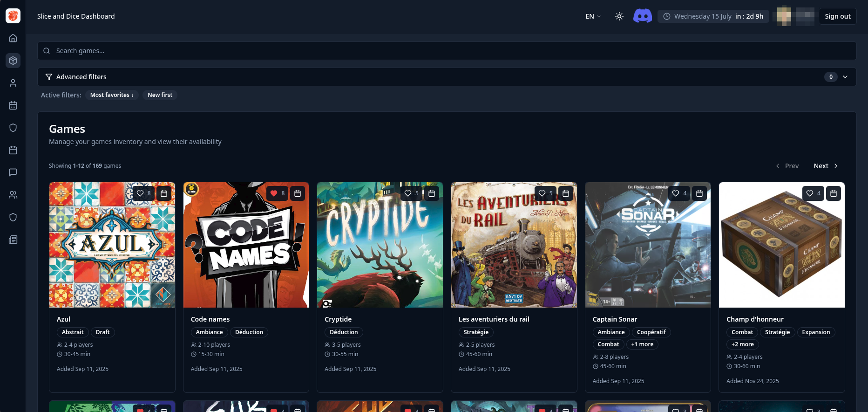
Task: Open the calendar icon on Azul card
Action: tap(164, 193)
